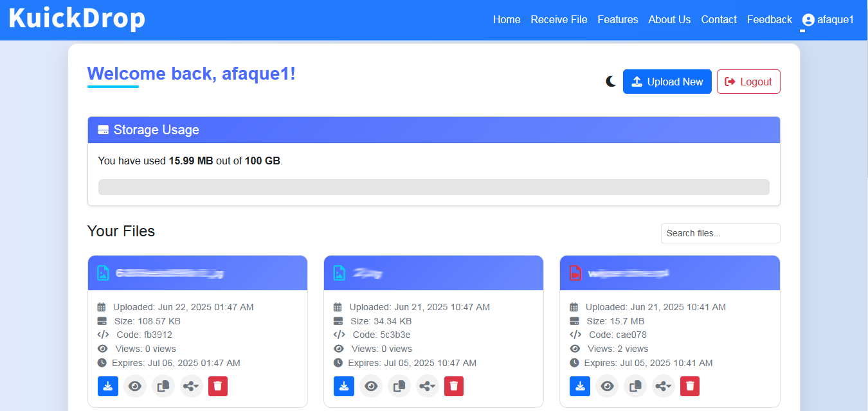Open share dropdown for file fb3912
Image resolution: width=868 pixels, height=411 pixels.
click(x=192, y=386)
